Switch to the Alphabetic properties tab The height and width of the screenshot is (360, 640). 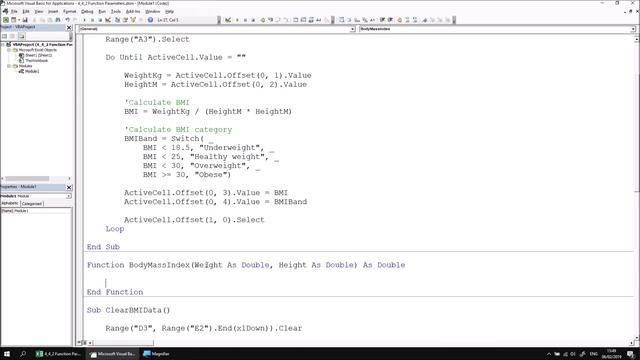pos(10,203)
